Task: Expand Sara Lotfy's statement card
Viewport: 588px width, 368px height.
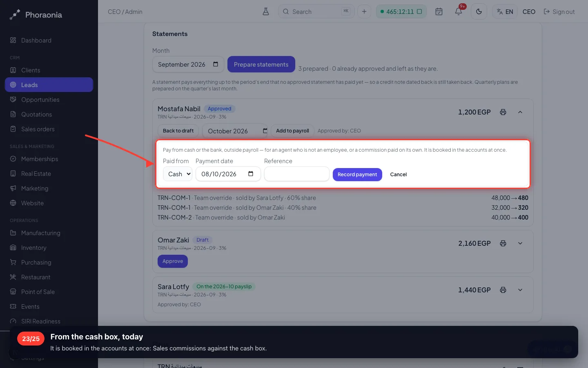Action: [x=520, y=290]
